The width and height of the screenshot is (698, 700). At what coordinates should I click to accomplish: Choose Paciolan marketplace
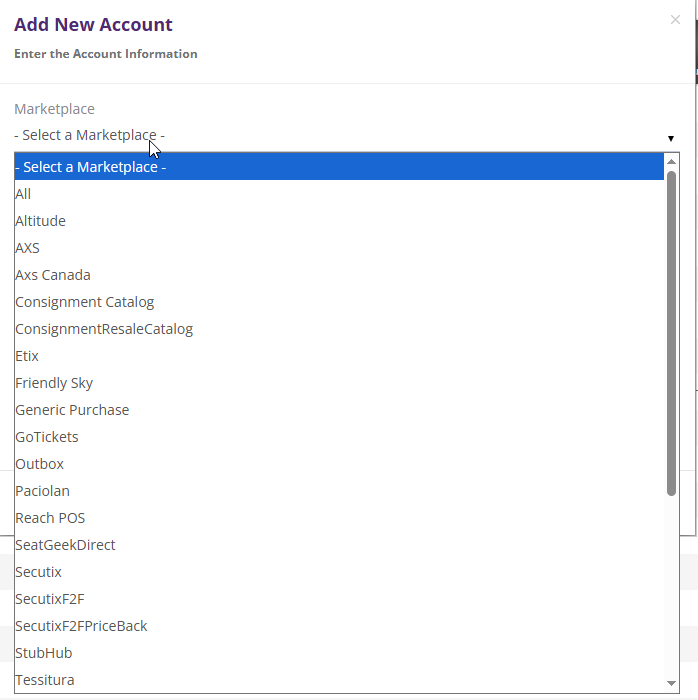[42, 491]
